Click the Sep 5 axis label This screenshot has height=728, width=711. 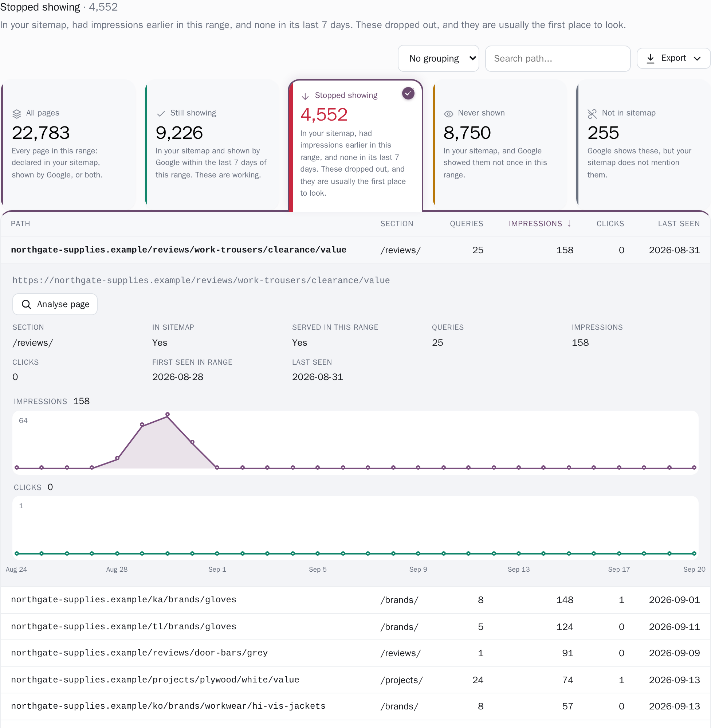coord(317,569)
